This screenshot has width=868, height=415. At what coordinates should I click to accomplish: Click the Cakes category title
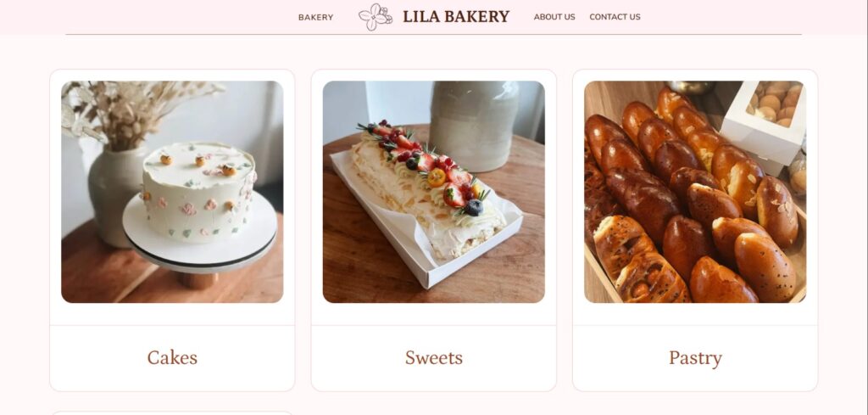172,357
